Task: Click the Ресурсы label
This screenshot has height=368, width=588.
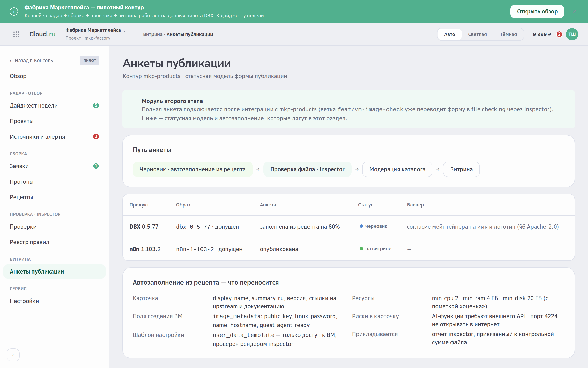Action: click(x=363, y=298)
